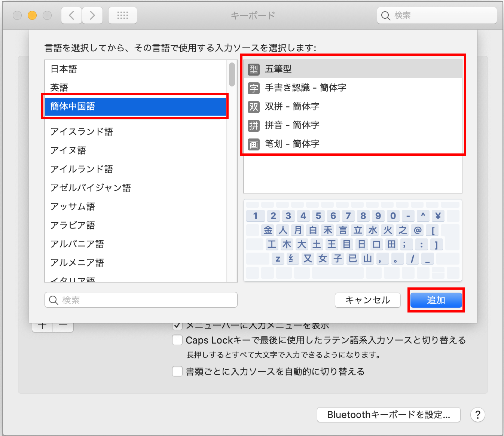
Task: Click the 工 key in keyboard preview
Action: [272, 244]
